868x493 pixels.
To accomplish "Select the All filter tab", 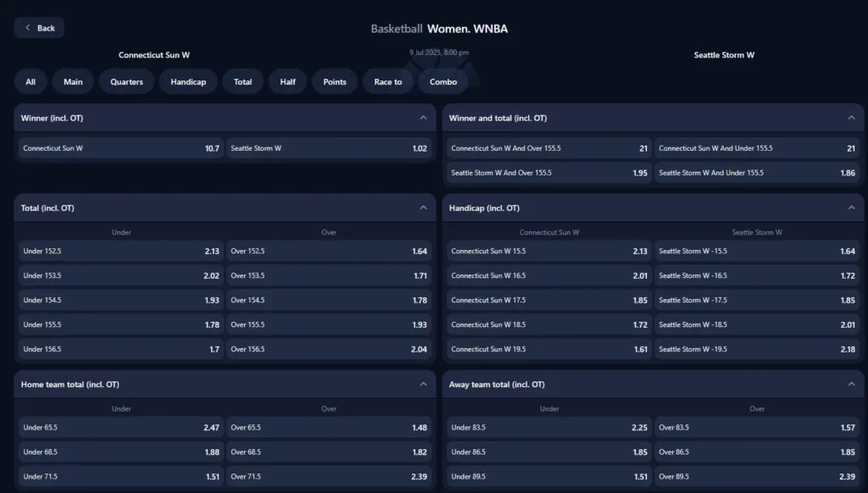I will click(x=31, y=81).
